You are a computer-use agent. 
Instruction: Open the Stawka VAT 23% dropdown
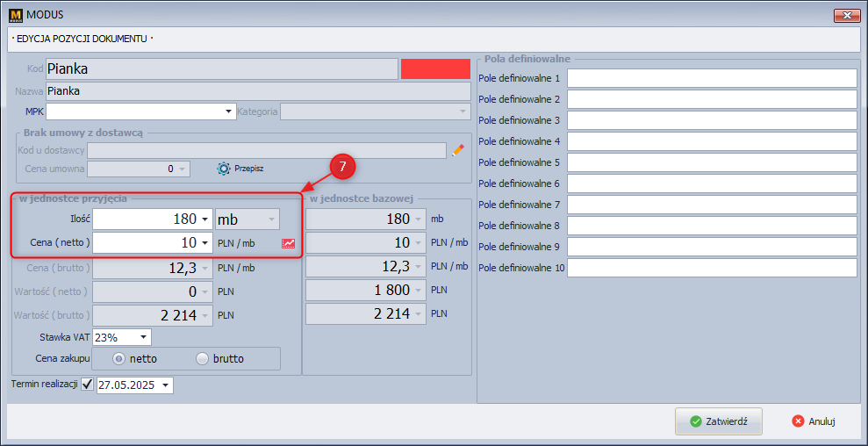click(144, 337)
